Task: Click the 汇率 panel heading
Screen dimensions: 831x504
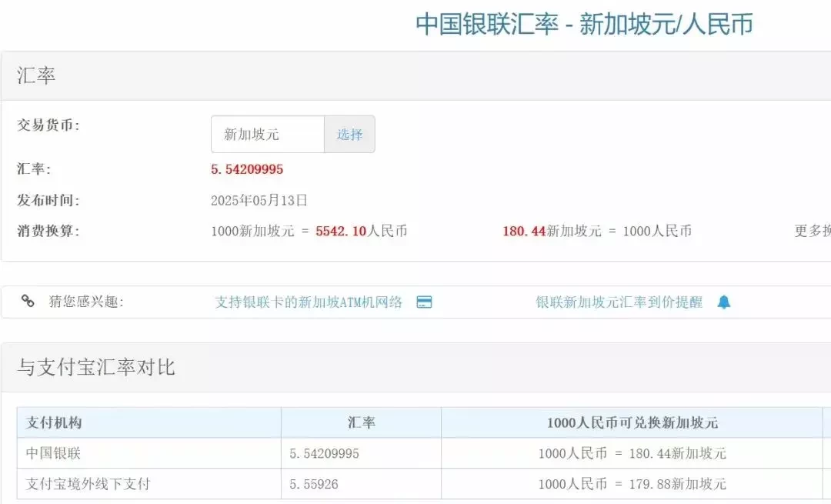Action: pos(36,75)
